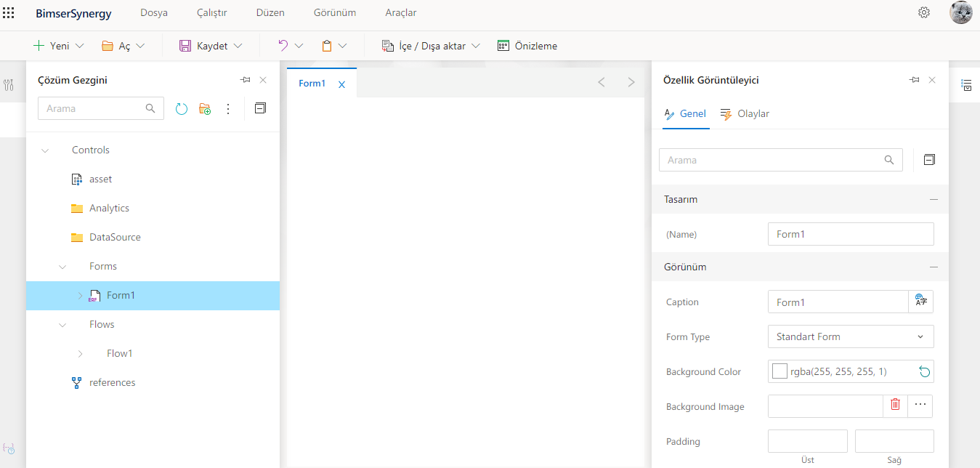The height and width of the screenshot is (468, 980).
Task: Click the Önizleme button
Action: tap(527, 46)
